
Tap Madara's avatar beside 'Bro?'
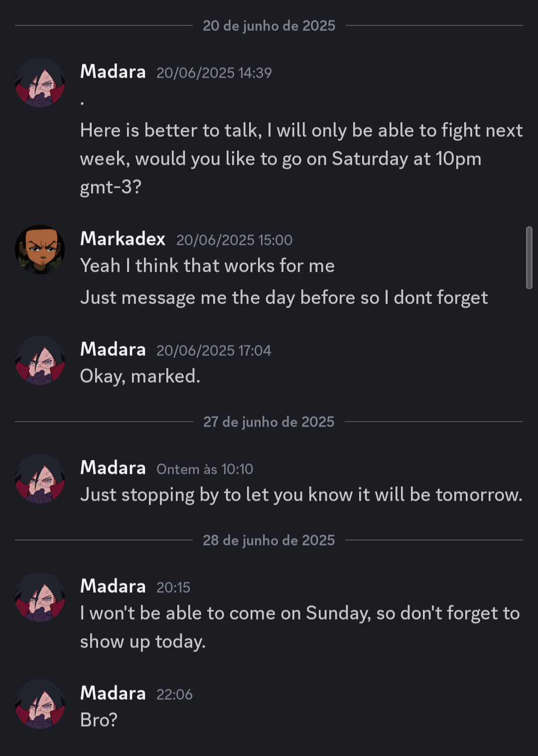[x=40, y=704]
